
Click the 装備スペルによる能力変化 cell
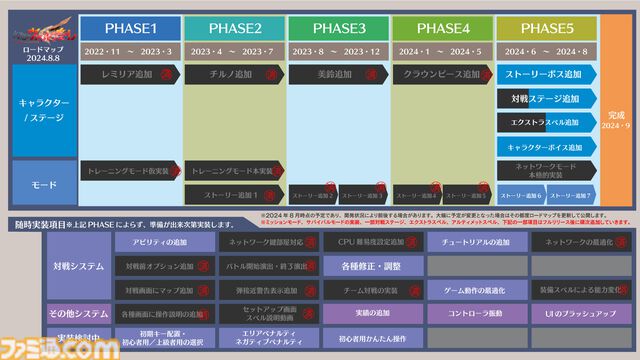pyautogui.click(x=582, y=290)
